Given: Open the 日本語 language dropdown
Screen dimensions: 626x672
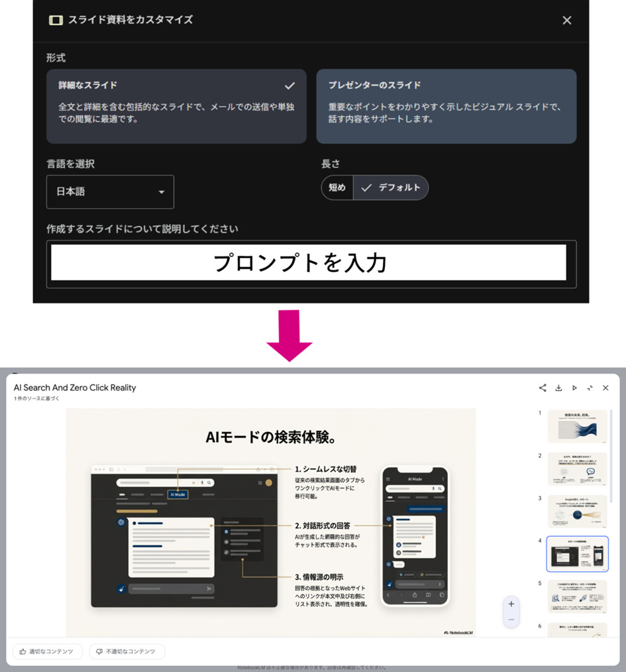Looking at the screenshot, I should (x=110, y=192).
